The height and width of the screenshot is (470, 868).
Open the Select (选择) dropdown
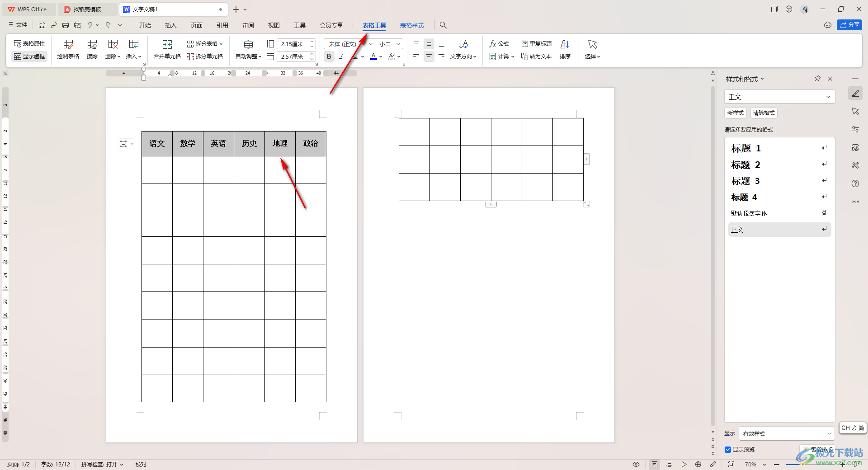pyautogui.click(x=592, y=56)
